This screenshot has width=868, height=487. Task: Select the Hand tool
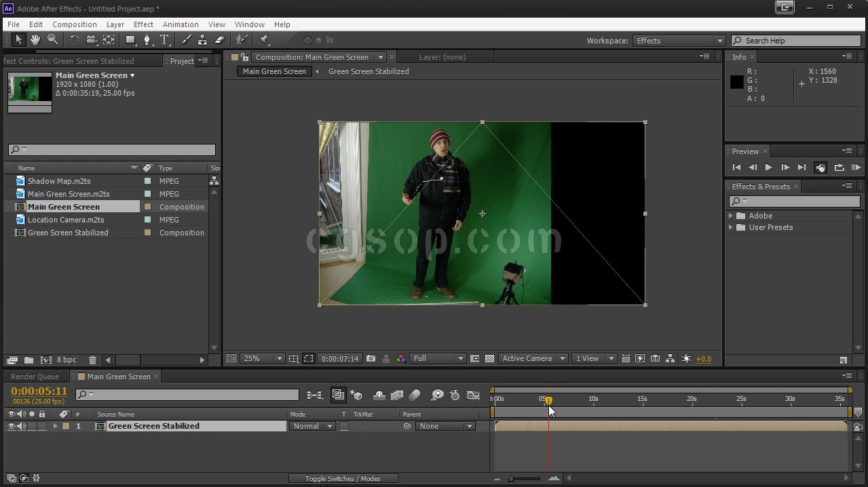click(x=35, y=40)
